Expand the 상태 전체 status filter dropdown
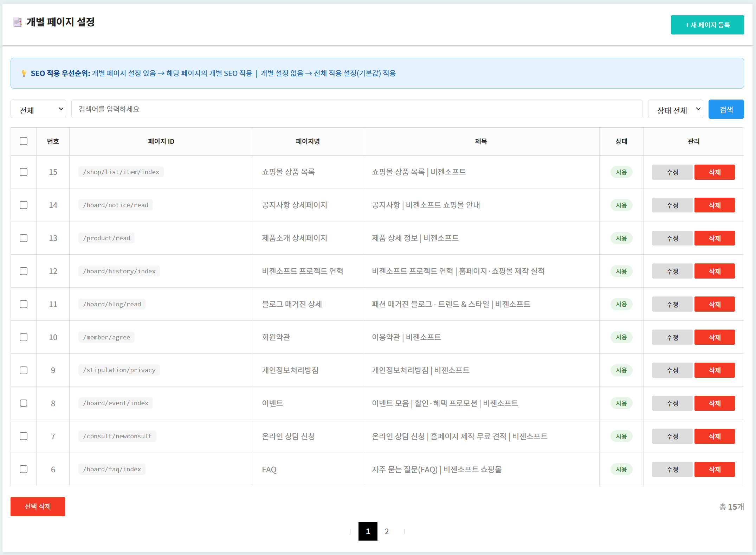This screenshot has width=756, height=555. pyautogui.click(x=675, y=109)
